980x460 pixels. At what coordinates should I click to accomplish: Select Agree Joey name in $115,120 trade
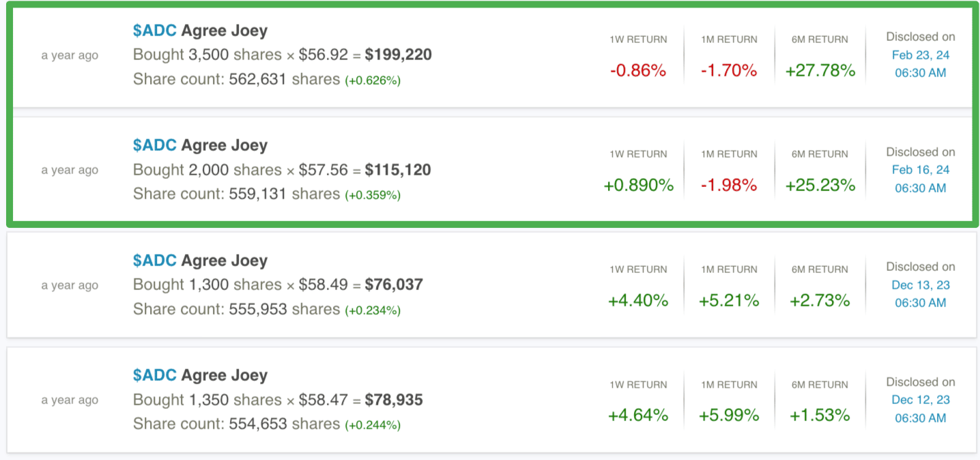[x=225, y=145]
